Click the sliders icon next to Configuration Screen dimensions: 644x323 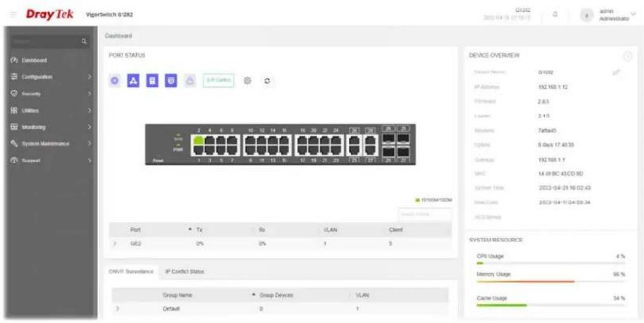point(13,77)
